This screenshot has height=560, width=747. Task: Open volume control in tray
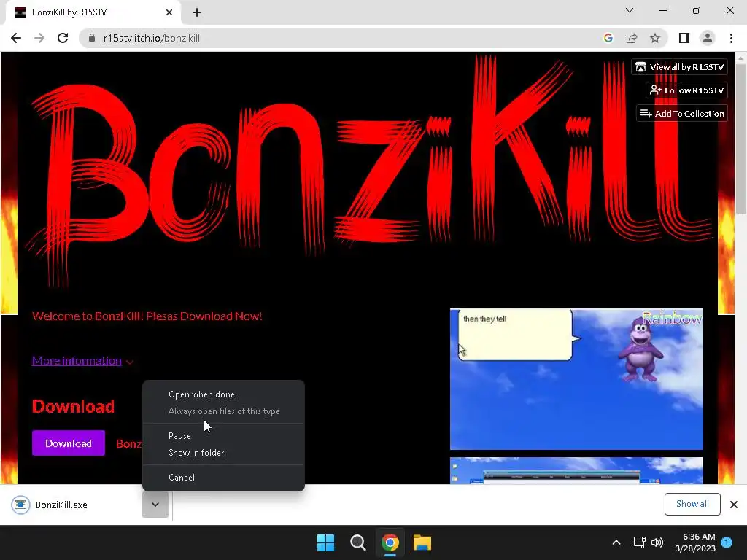[x=657, y=542]
